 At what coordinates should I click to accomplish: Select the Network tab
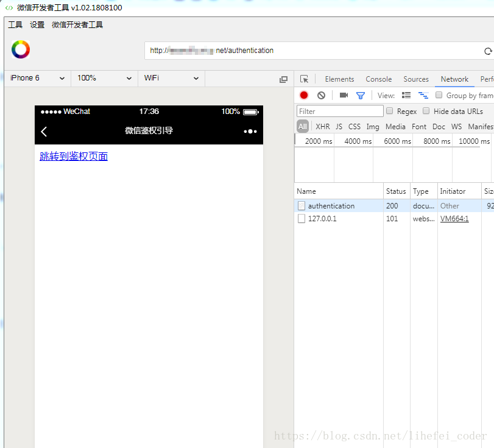click(x=454, y=79)
